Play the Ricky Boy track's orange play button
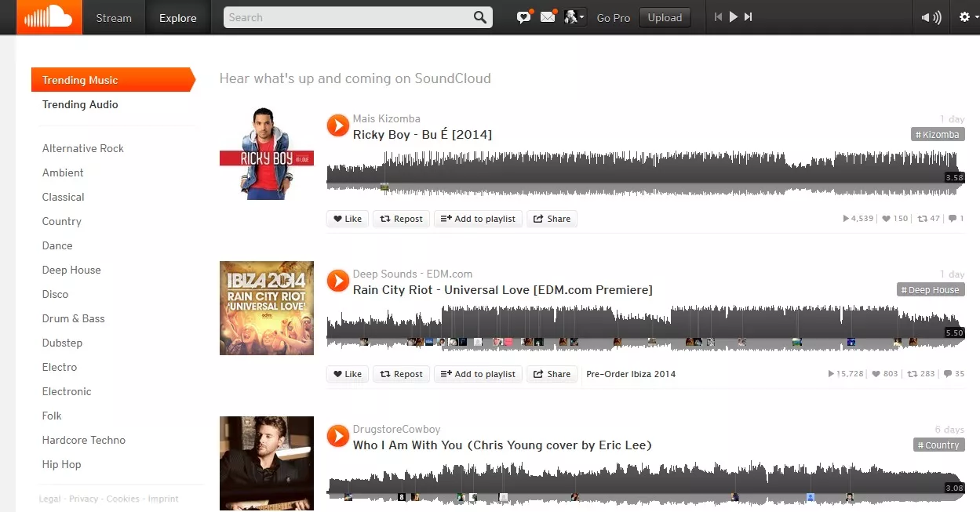980x512 pixels. pos(337,125)
